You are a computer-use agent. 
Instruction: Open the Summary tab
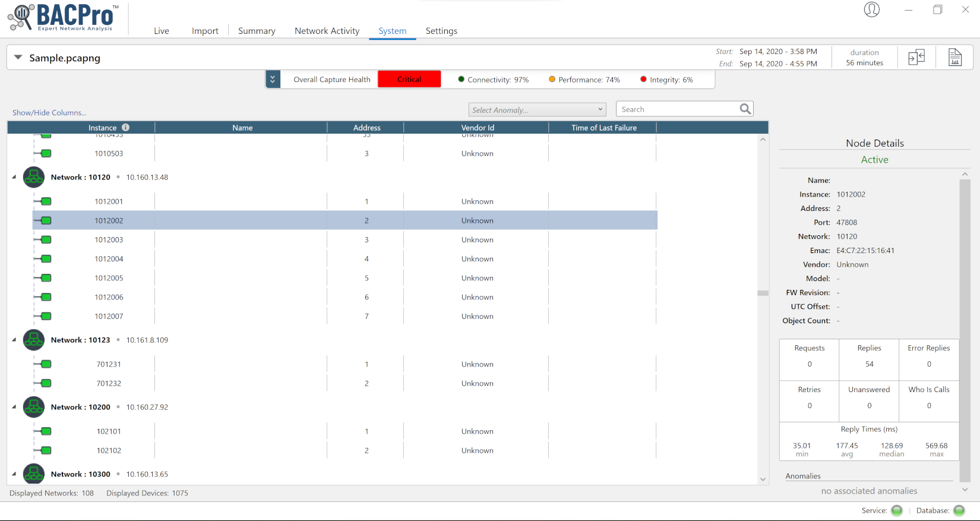(x=257, y=31)
